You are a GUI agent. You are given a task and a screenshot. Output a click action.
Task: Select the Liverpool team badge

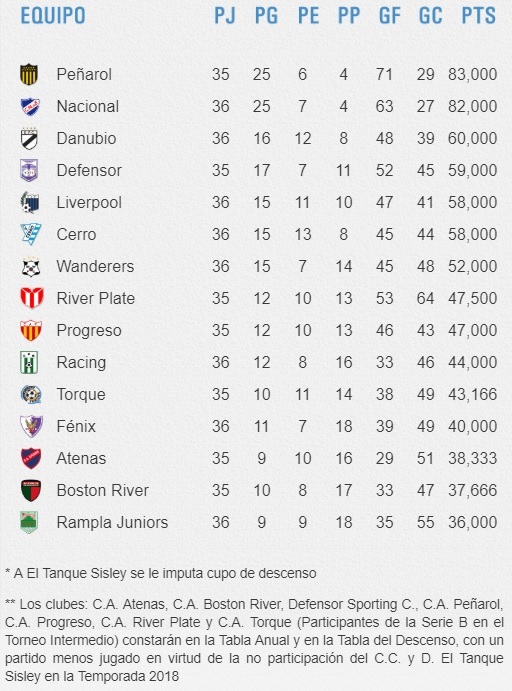(30, 203)
